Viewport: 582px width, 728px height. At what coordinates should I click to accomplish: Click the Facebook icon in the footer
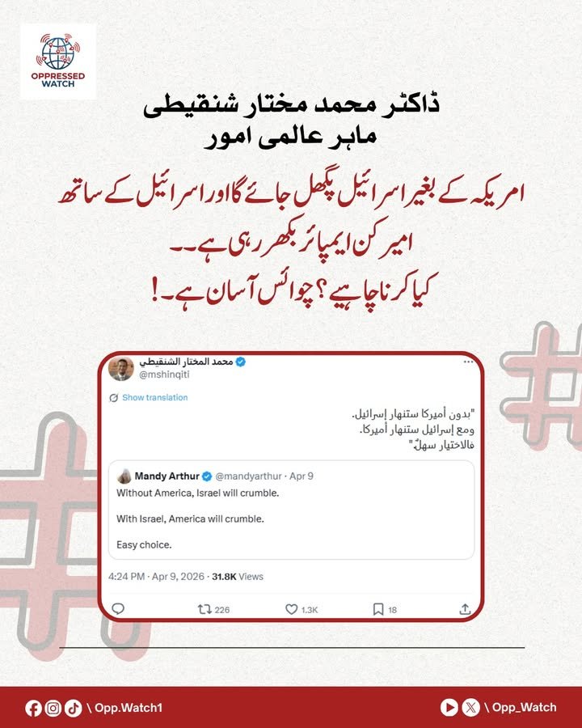(33, 709)
